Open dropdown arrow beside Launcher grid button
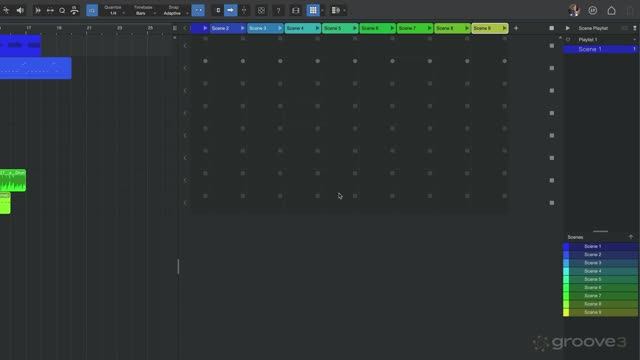Image resolution: width=640 pixels, height=360 pixels. 322,11
